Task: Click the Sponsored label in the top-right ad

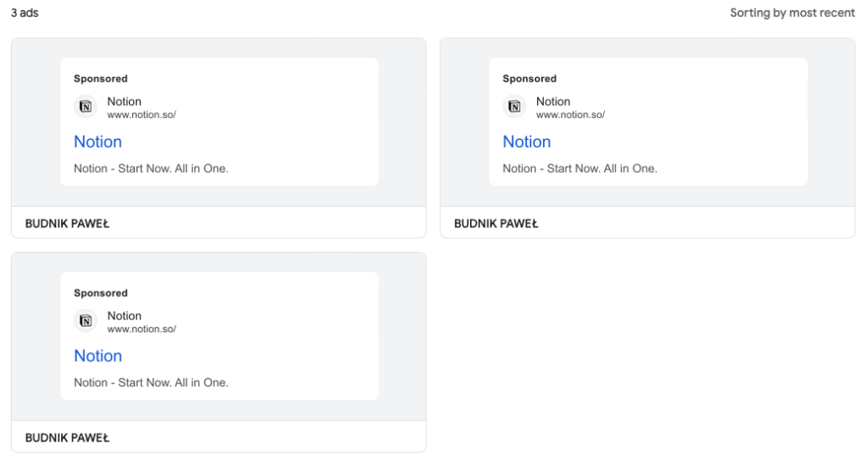Action: (529, 79)
